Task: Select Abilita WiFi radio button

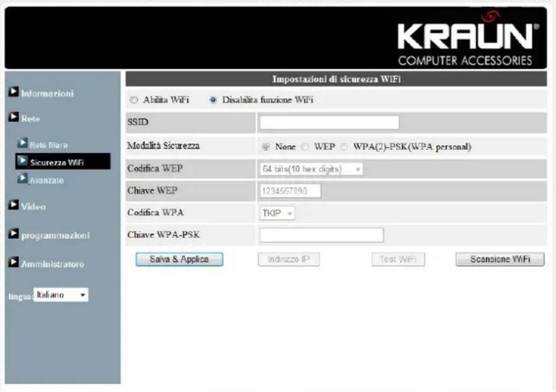Action: point(134,100)
